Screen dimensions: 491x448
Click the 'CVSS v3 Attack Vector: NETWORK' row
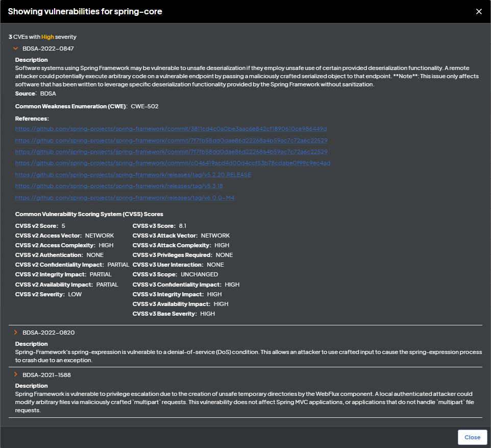pos(181,235)
